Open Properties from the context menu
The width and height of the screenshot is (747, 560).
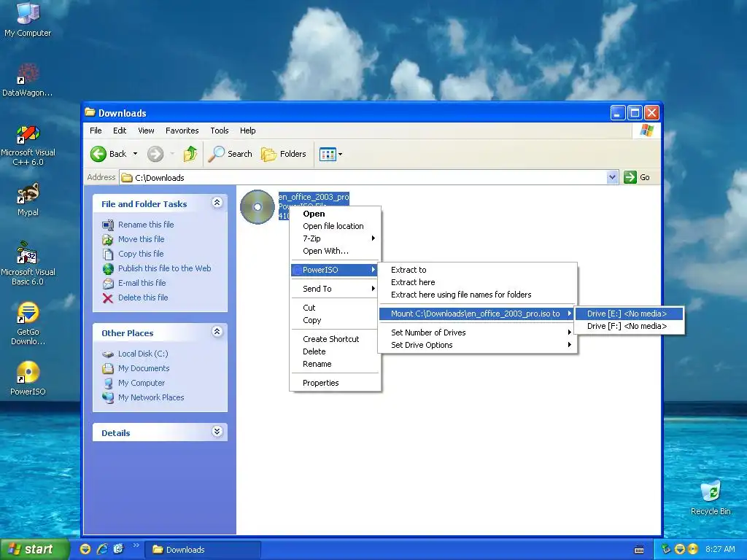tap(335, 383)
